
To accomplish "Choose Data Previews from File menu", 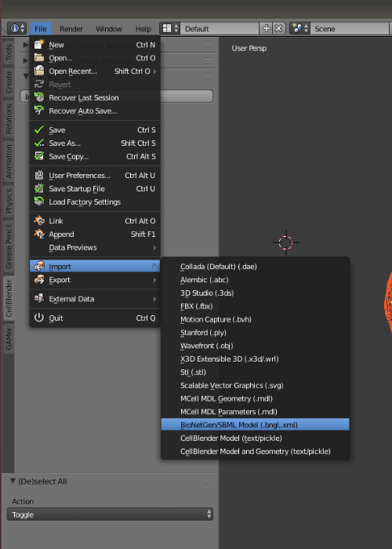I will click(x=95, y=248).
